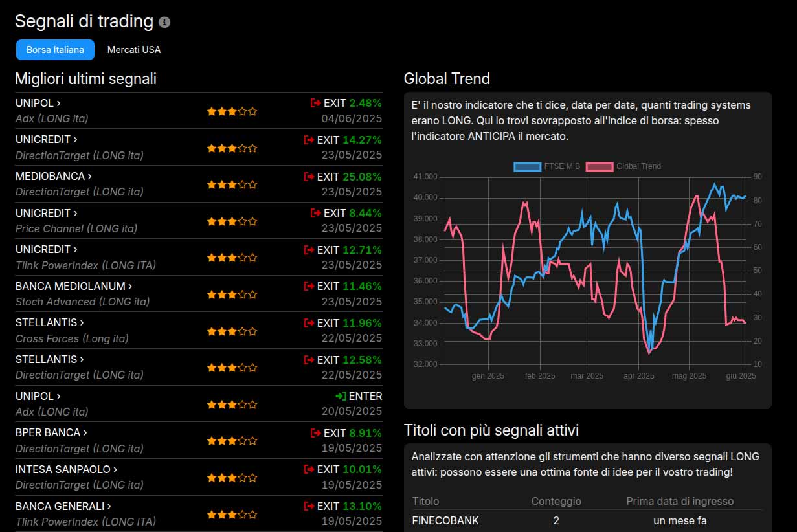Click the exit icon beside 13.10%

pyautogui.click(x=309, y=506)
